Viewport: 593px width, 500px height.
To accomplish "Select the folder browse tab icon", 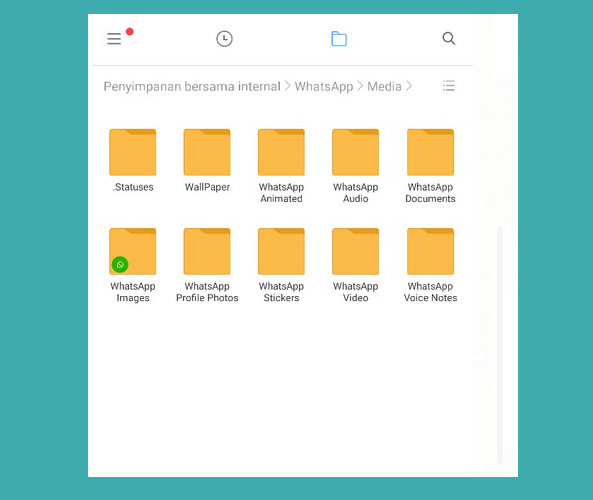I will click(339, 39).
